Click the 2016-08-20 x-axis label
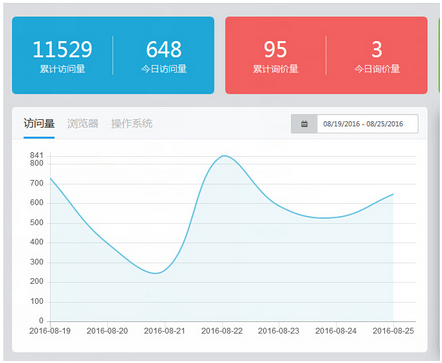Image resolution: width=442 pixels, height=363 pixels. [107, 331]
